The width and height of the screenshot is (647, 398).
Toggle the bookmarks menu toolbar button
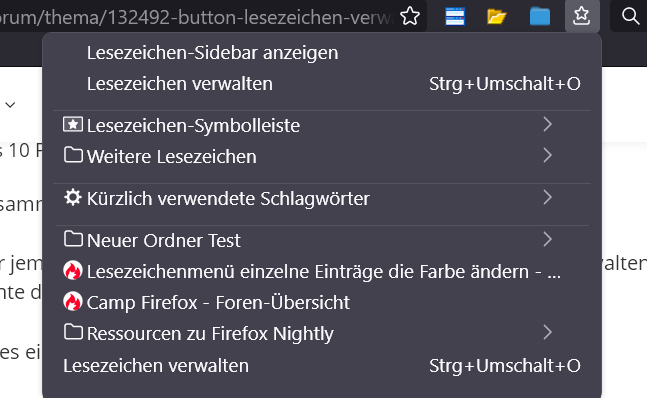[582, 16]
